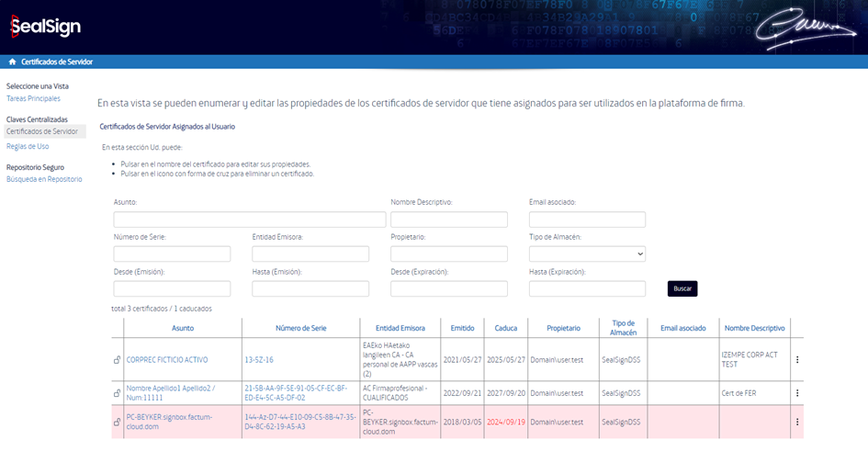Click serial number 13-5Z-16
Image resolution: width=868 pixels, height=451 pixels.
tap(259, 360)
